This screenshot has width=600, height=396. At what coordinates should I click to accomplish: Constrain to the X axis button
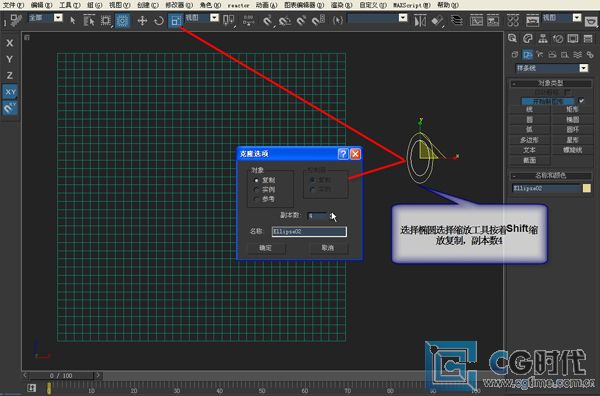(10, 43)
